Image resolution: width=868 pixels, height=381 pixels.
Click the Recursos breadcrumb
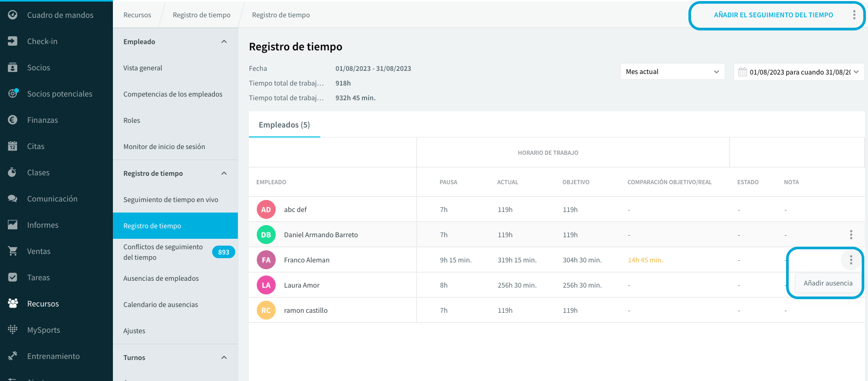(x=137, y=15)
